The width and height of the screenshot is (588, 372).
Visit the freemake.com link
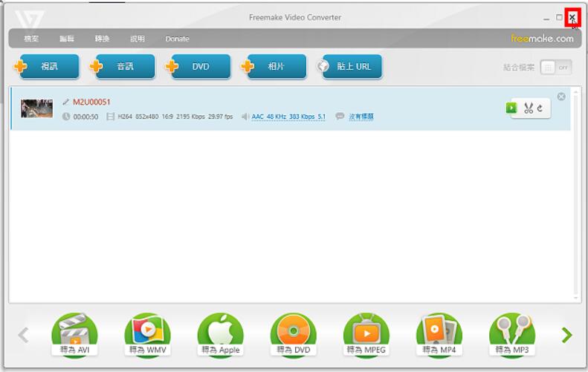(x=542, y=38)
